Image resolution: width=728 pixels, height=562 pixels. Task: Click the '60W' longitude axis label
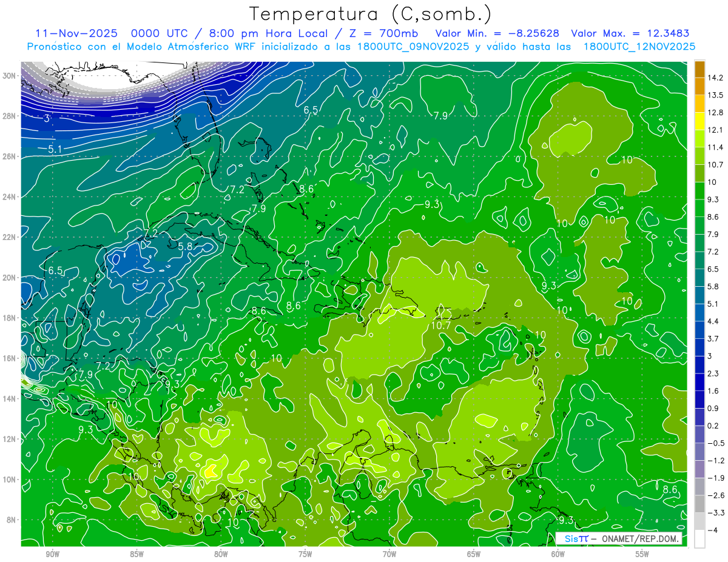[x=558, y=554]
